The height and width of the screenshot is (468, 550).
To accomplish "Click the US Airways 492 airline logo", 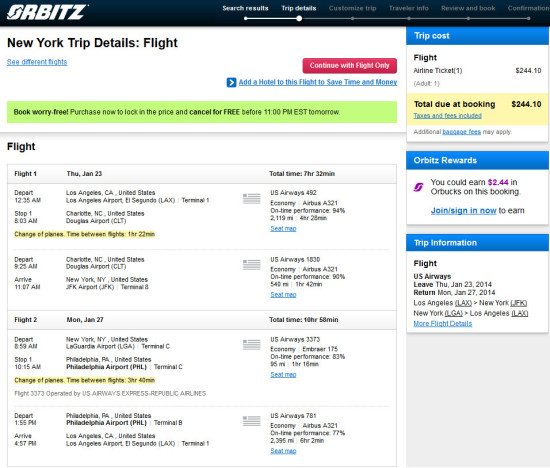I will (251, 199).
